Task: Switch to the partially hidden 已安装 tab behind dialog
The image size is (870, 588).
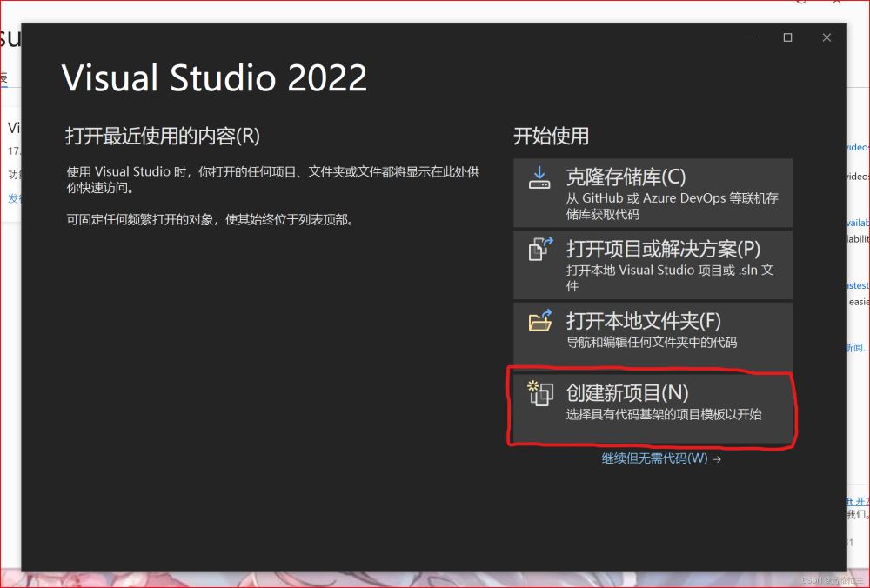Action: 3,78
